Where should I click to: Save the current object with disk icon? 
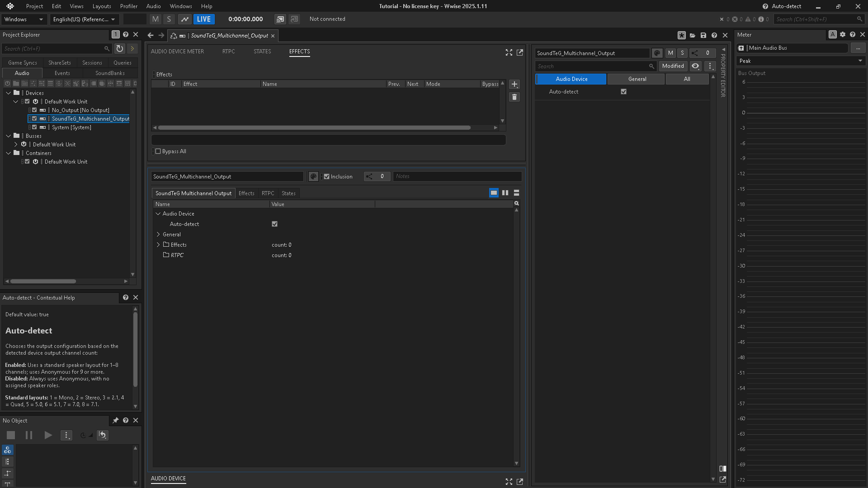(x=703, y=35)
